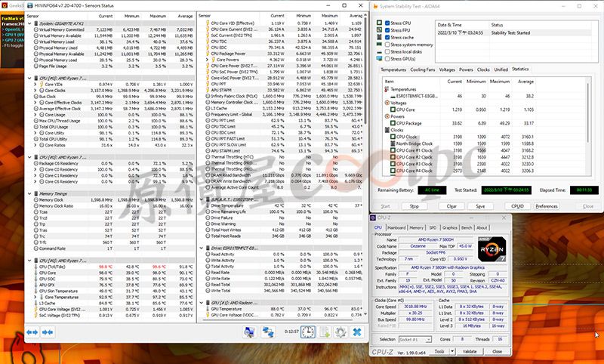Screen dimensions: 604x364
Task: Click Clear button in AIDA64
Action: (451, 206)
